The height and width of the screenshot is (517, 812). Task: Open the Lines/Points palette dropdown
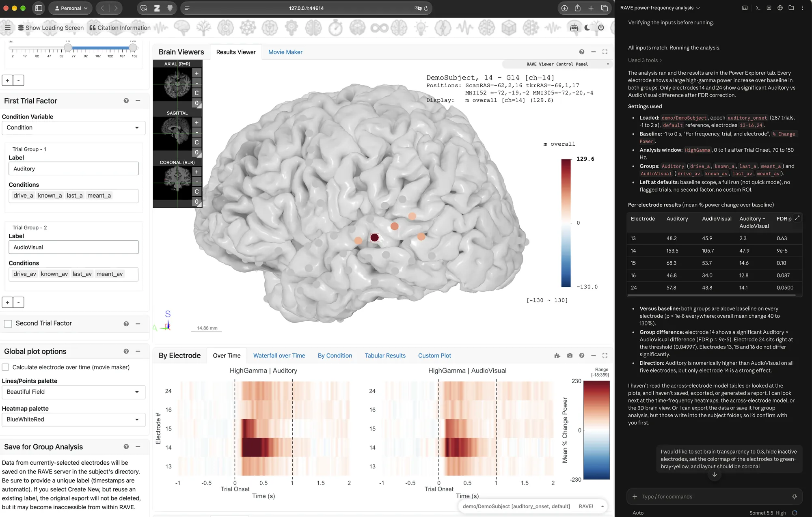coord(73,392)
